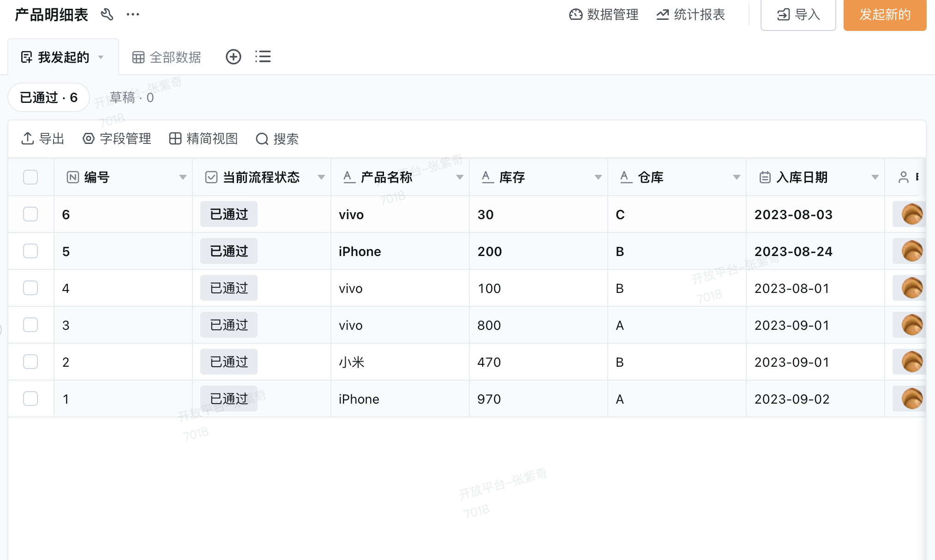Open 统计报表
The width and height of the screenshot is (935, 560).
point(690,15)
